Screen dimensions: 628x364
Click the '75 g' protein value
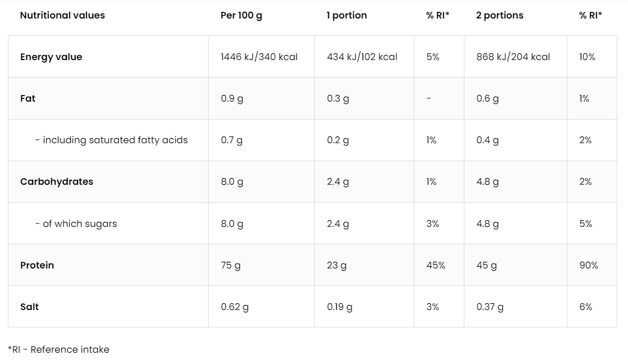point(231,265)
